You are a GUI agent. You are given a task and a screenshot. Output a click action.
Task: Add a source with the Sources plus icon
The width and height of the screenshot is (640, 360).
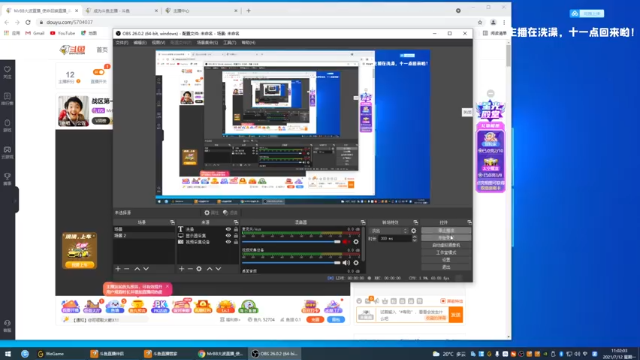tap(181, 269)
